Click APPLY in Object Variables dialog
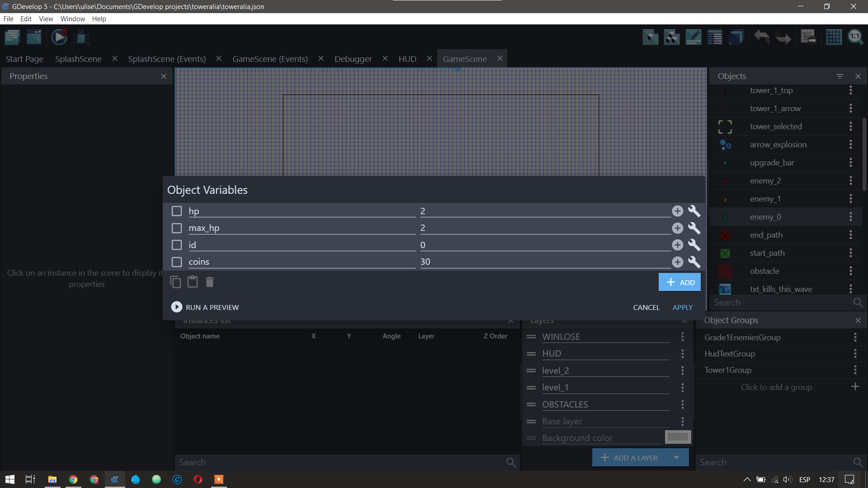 pyautogui.click(x=683, y=307)
